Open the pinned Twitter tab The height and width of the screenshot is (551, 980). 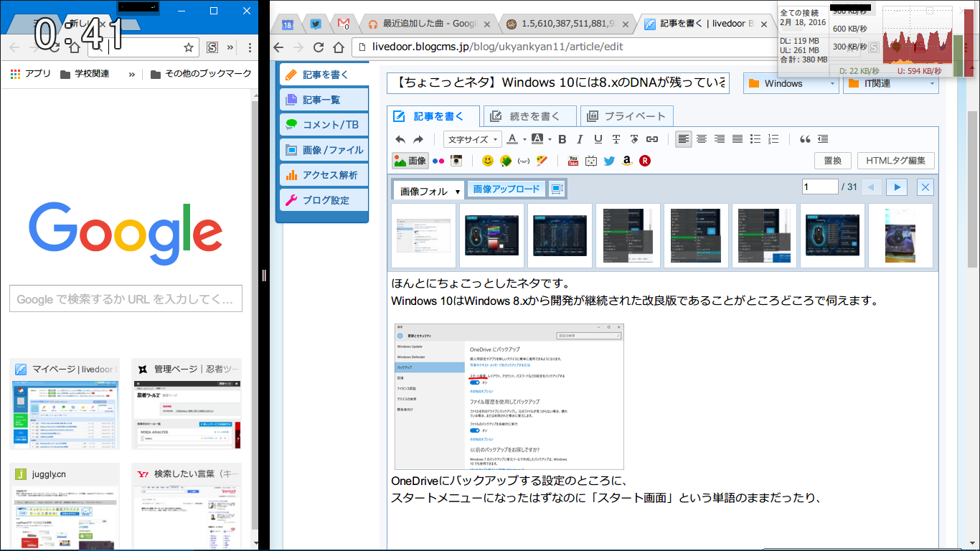(x=316, y=24)
